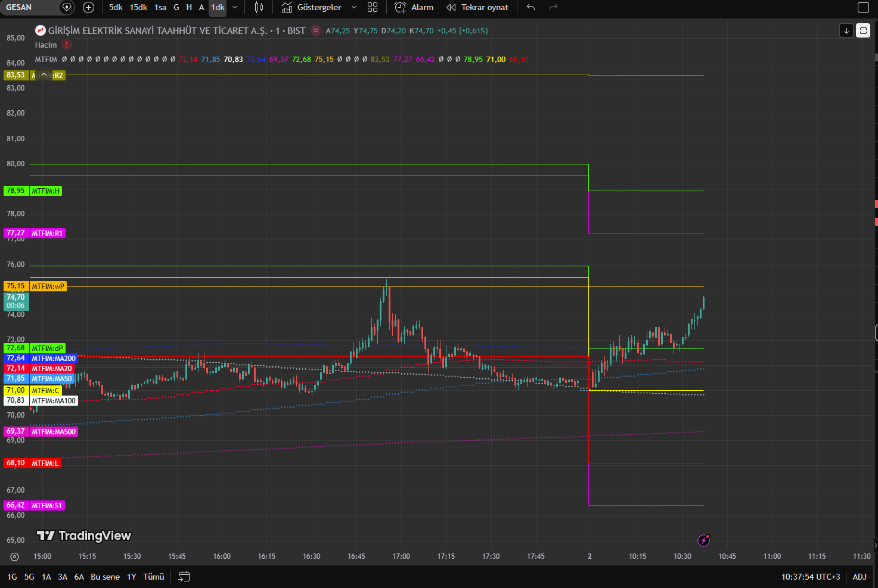Click the redo arrow icon
878x588 pixels.
click(x=553, y=7)
